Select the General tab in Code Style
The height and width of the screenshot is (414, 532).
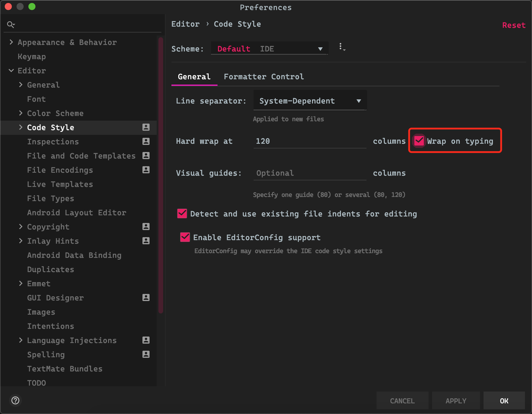point(194,77)
